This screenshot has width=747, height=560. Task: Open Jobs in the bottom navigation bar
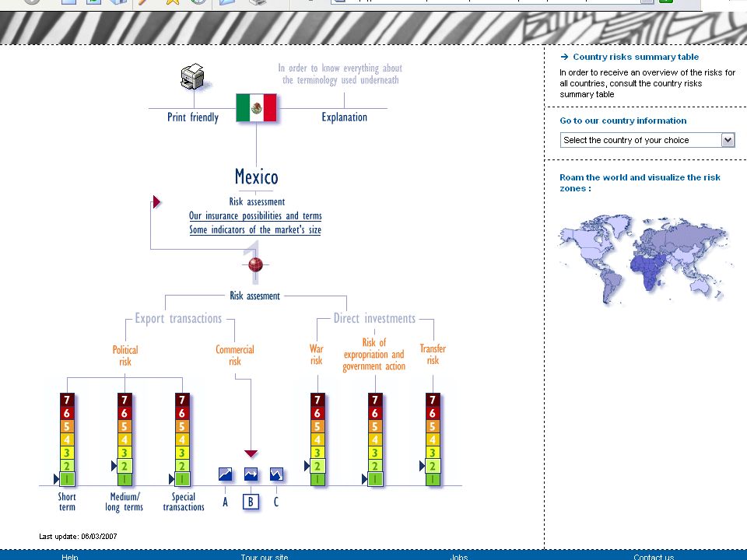coord(459,557)
